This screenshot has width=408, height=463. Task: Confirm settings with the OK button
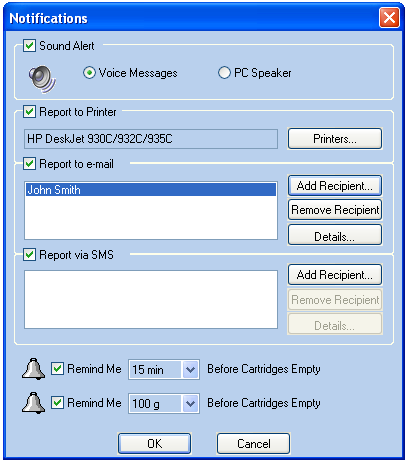pos(155,444)
